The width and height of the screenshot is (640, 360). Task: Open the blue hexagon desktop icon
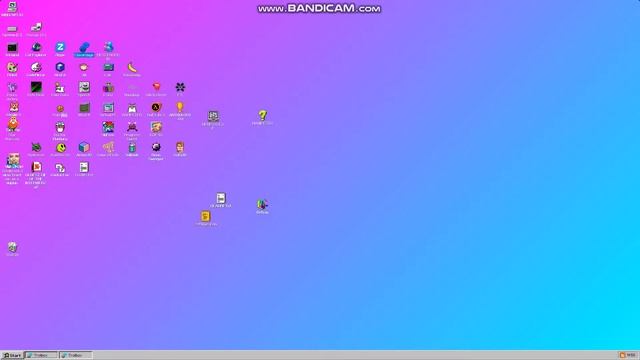tap(60, 67)
